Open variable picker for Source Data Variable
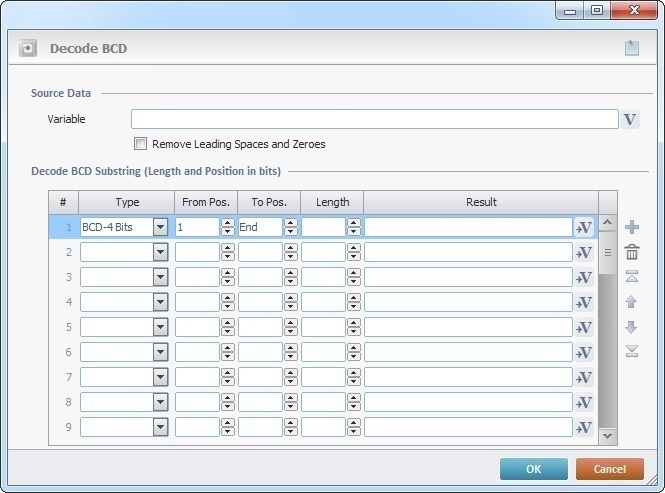665x493 pixels. coord(630,120)
